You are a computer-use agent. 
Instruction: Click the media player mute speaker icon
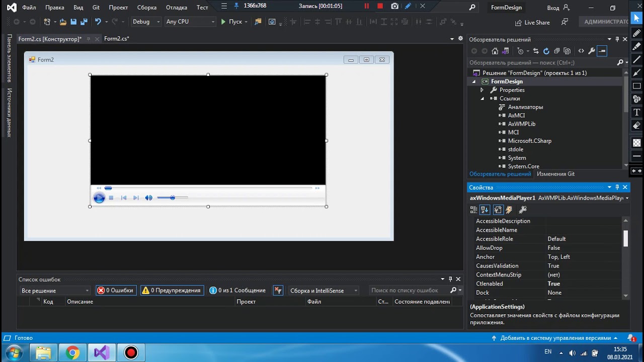148,198
